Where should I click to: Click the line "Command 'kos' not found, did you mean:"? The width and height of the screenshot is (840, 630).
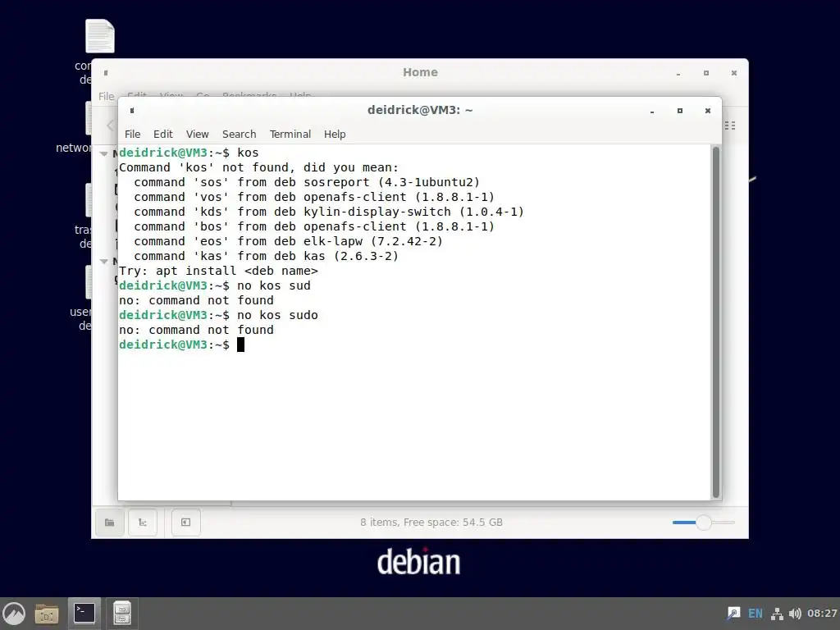pyautogui.click(x=258, y=167)
